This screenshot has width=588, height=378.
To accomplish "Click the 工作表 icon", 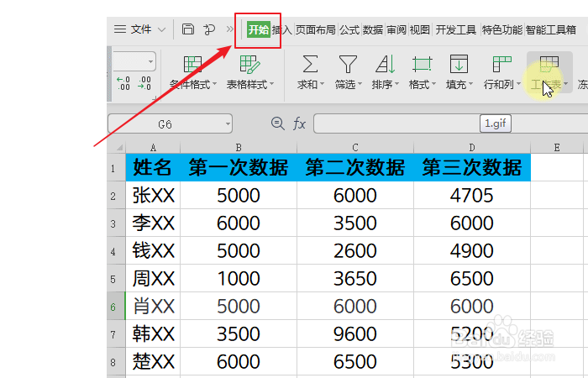I will (x=549, y=64).
